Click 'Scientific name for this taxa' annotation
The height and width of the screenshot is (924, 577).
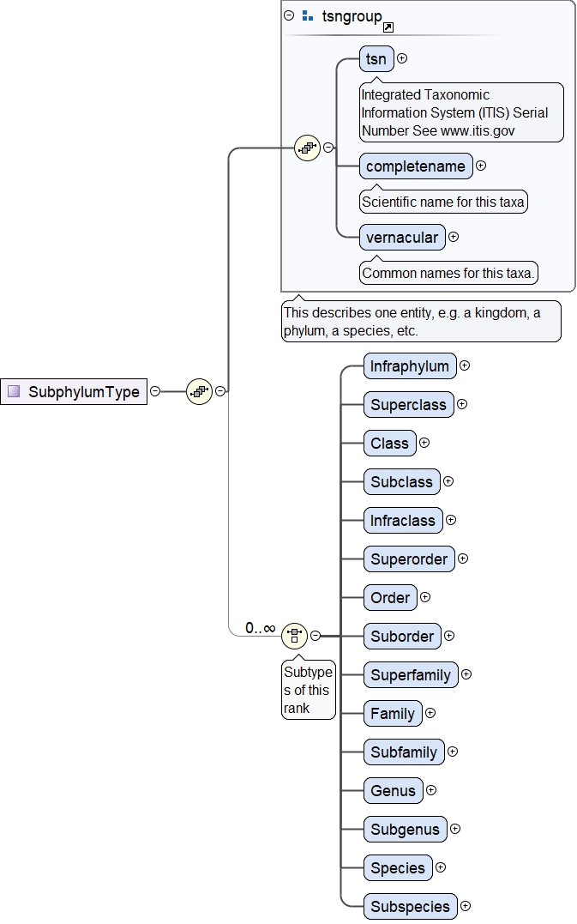coord(443,202)
